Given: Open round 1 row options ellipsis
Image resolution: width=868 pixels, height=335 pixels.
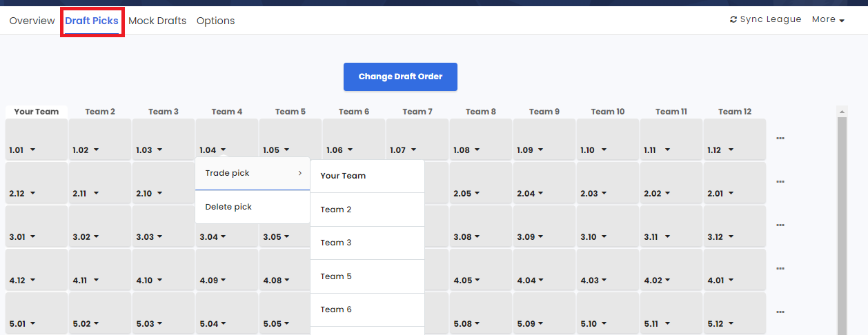Looking at the screenshot, I should pos(780,139).
